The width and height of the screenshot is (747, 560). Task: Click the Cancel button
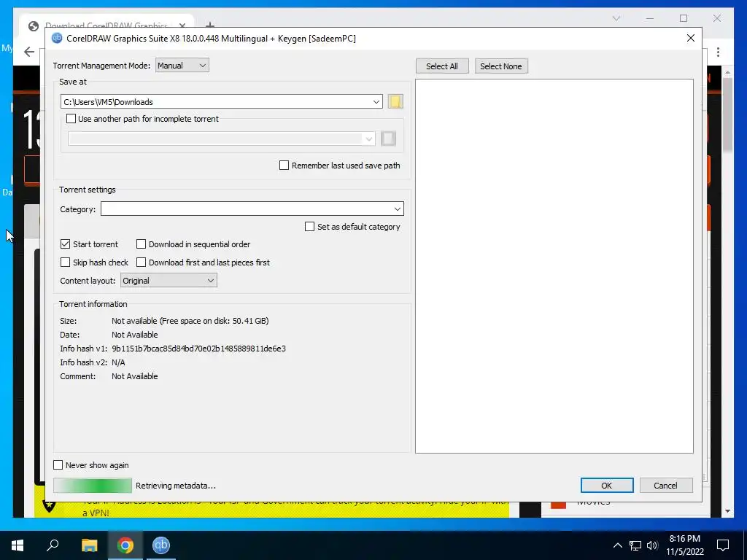pyautogui.click(x=665, y=485)
